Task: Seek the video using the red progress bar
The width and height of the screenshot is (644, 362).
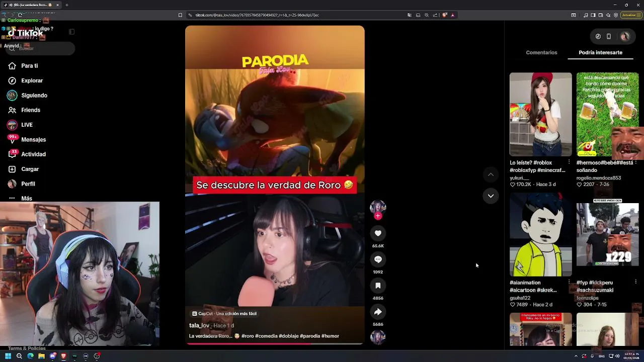Action: click(275, 344)
